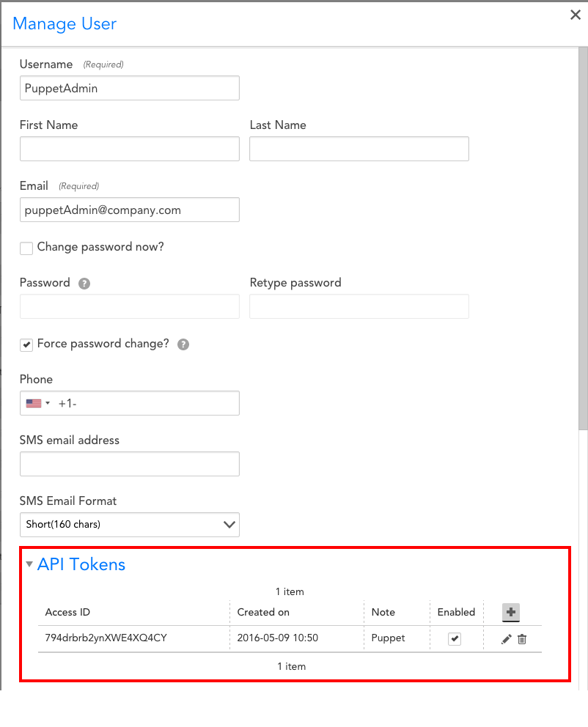Click the SMS email address field
This screenshot has height=727, width=588.
click(x=130, y=464)
